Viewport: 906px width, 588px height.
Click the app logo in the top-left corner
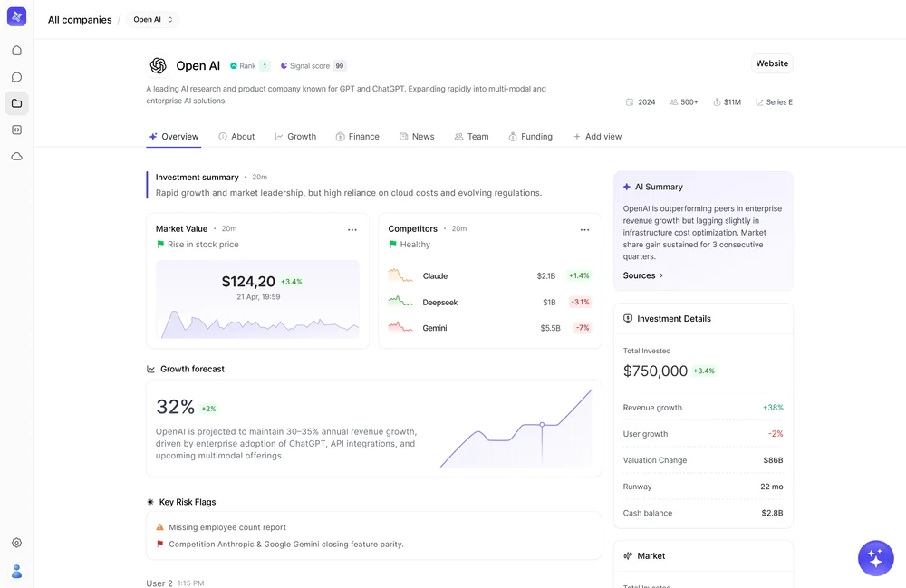click(x=16, y=16)
